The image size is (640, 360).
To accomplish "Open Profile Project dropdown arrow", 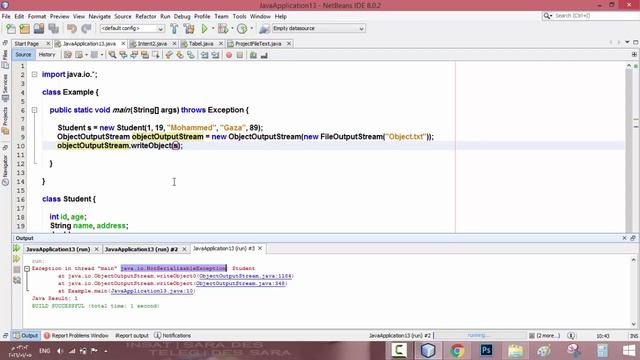I will point(251,29).
